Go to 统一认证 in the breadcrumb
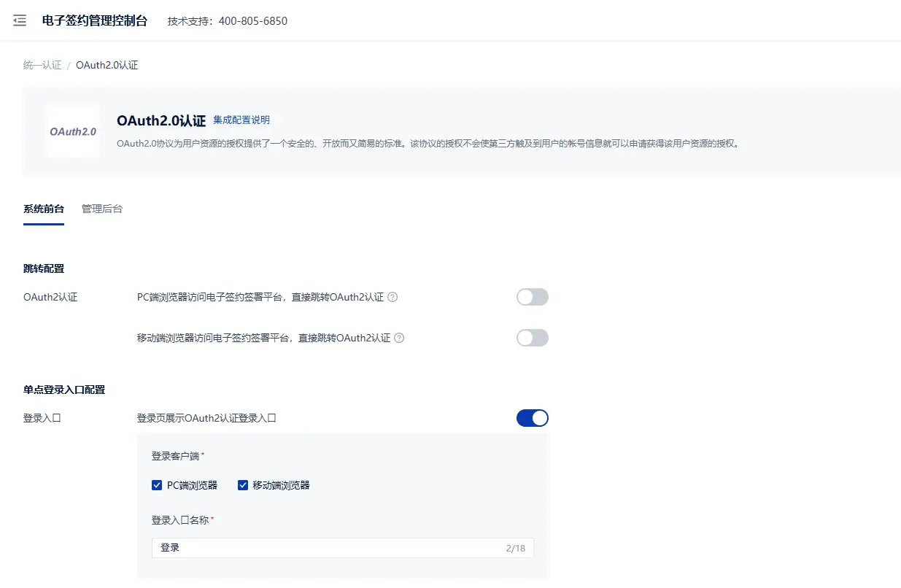Screen dimensions: 901x588 (42, 65)
